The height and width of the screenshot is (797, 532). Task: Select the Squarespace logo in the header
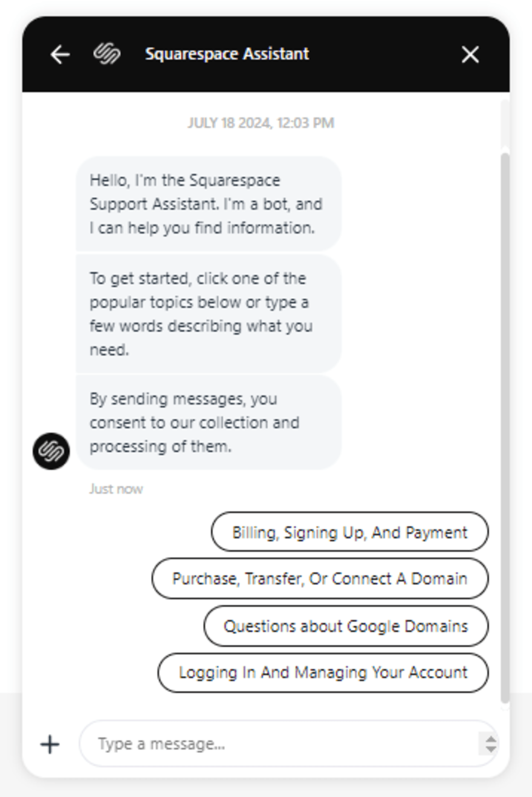106,54
